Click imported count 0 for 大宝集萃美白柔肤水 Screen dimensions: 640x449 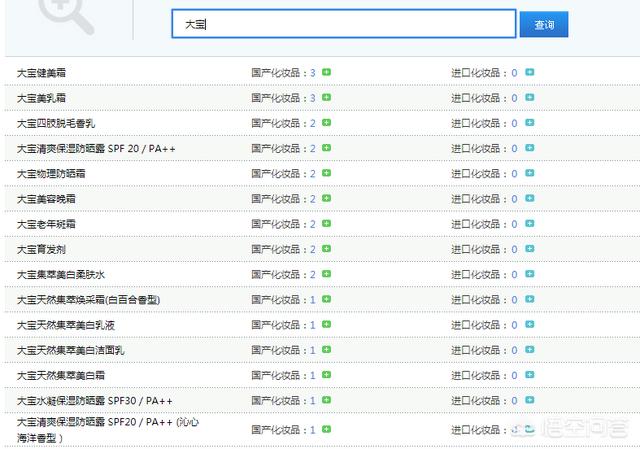click(x=514, y=275)
